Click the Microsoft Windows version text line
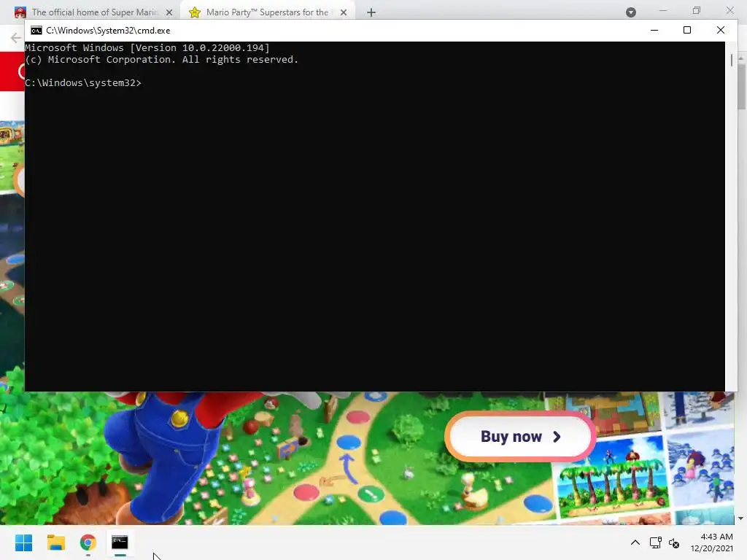 [x=147, y=47]
